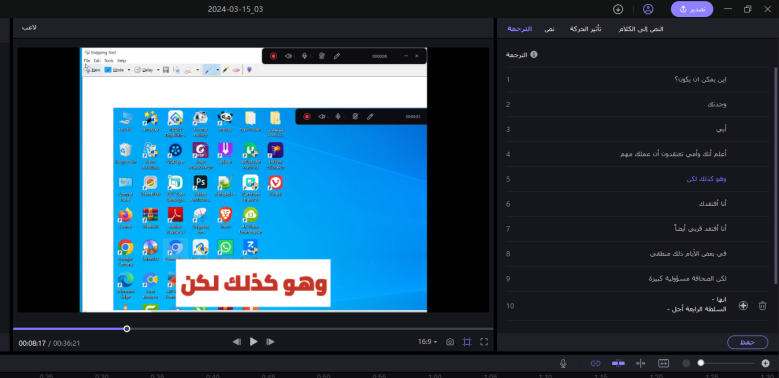Click the تصدير export button
This screenshot has width=779, height=378.
tap(692, 9)
